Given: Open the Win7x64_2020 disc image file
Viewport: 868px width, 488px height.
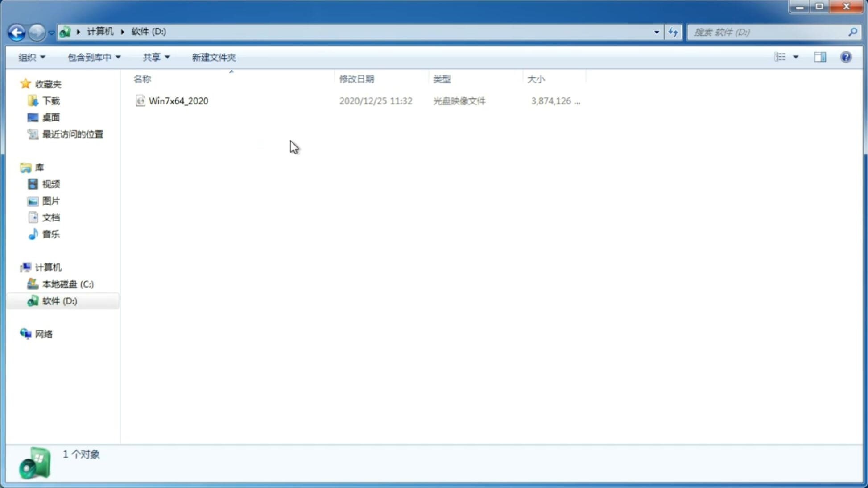Looking at the screenshot, I should tap(178, 100).
